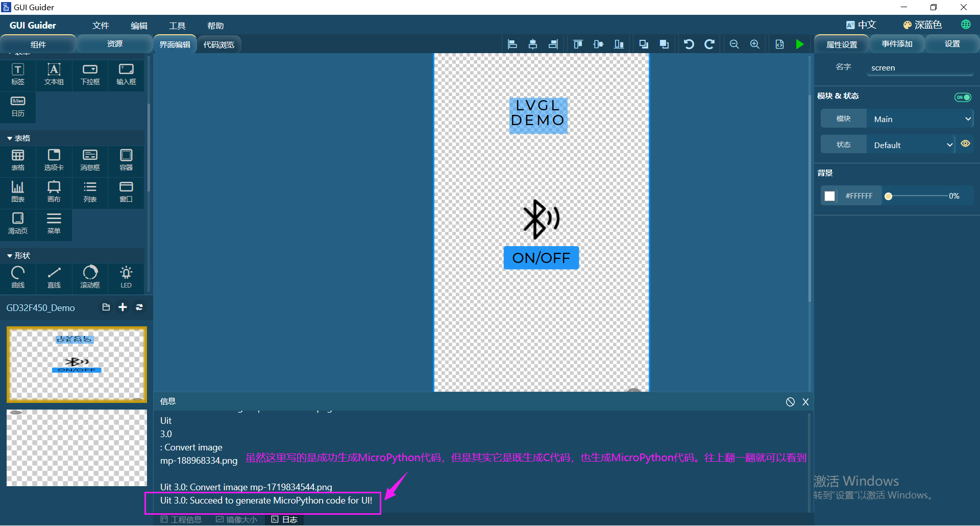This screenshot has width=980, height=526.
Task: Click the #FFFFFF background color swatch
Action: pos(830,196)
